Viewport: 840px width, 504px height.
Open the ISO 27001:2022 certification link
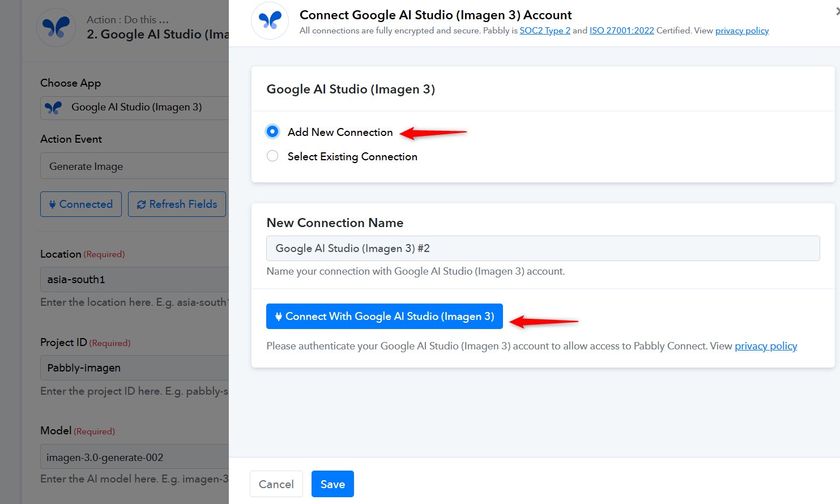click(621, 31)
